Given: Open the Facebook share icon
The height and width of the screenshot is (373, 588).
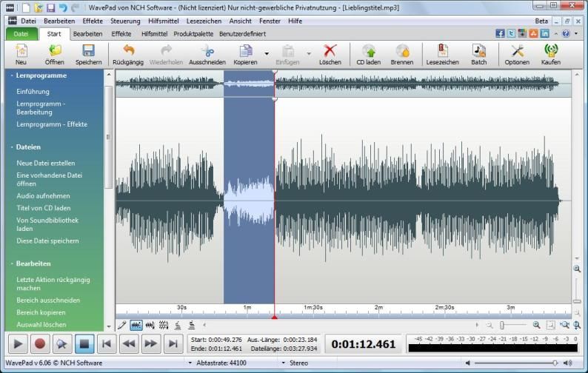Looking at the screenshot, I should pos(500,33).
